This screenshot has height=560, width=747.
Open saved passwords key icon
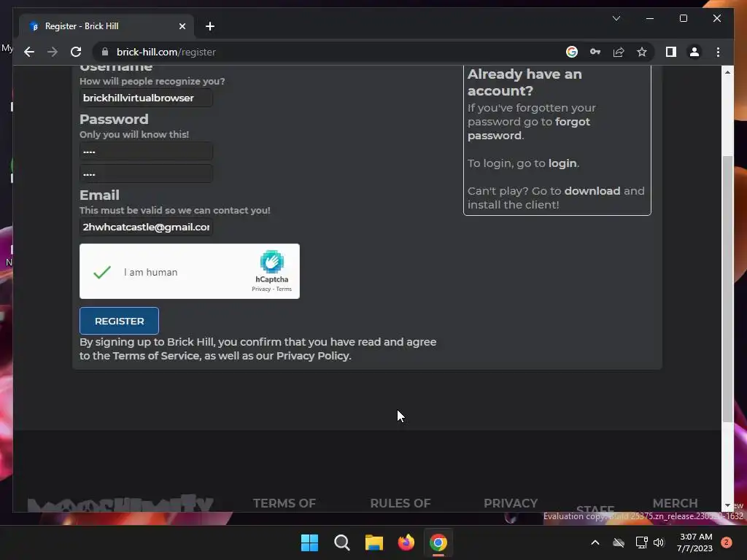coord(595,52)
